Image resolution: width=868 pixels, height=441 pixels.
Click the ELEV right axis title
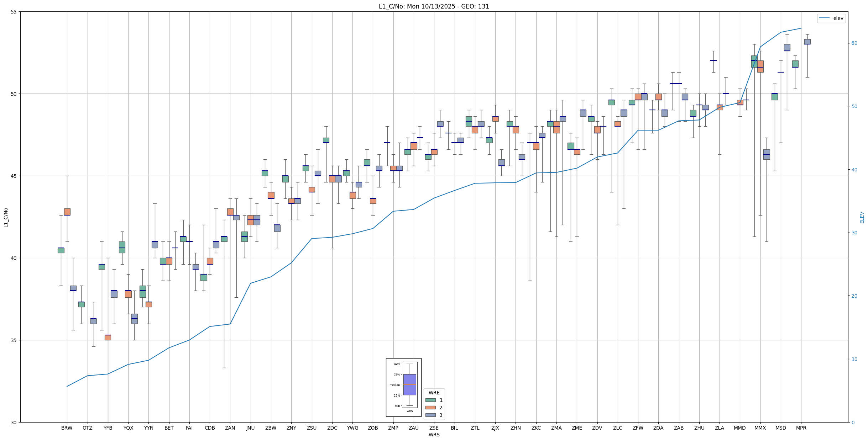coord(862,217)
